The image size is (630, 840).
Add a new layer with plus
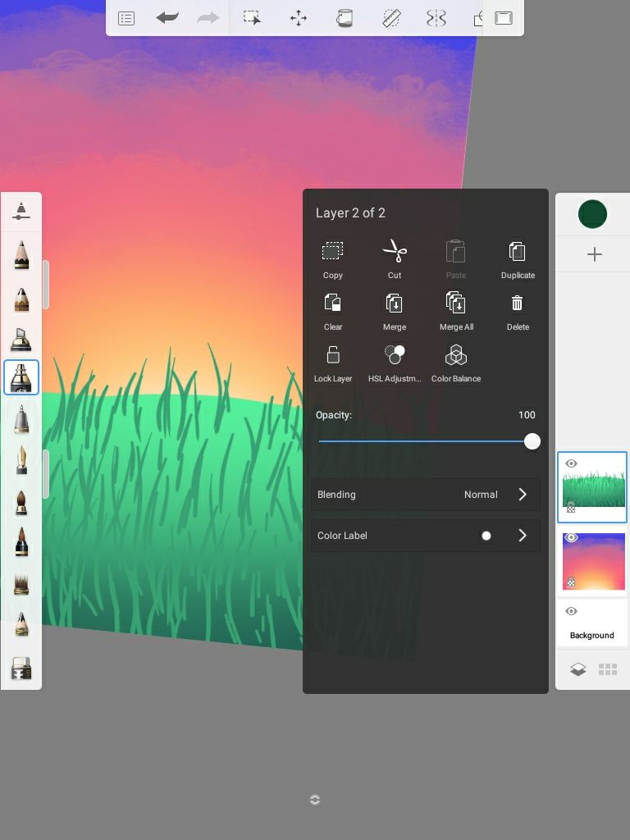tap(594, 254)
